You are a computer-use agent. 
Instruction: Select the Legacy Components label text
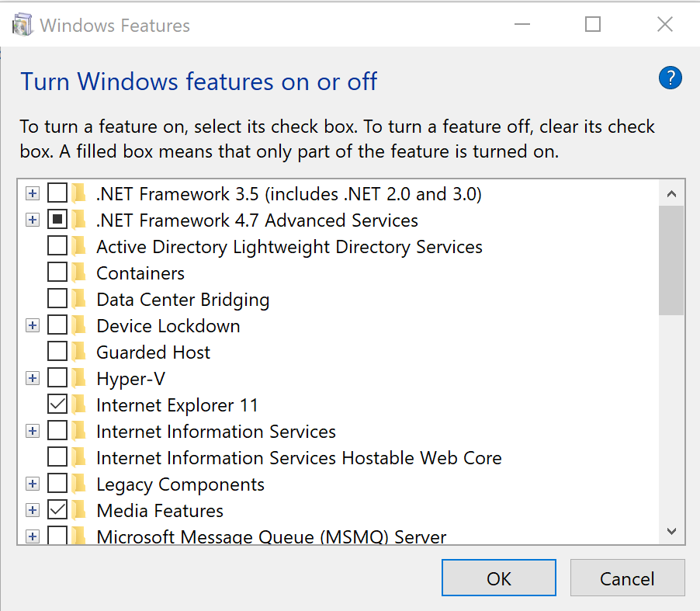[x=180, y=484]
